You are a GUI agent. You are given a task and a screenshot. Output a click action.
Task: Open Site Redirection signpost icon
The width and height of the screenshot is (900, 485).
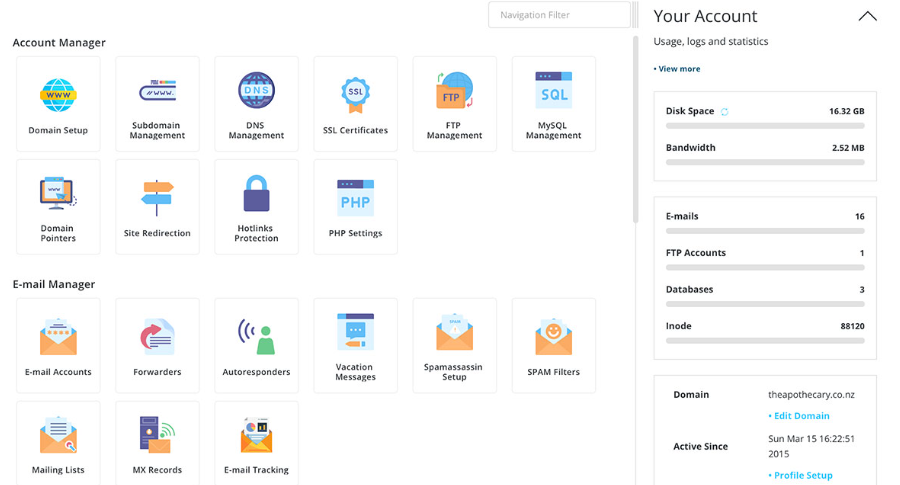pos(157,197)
